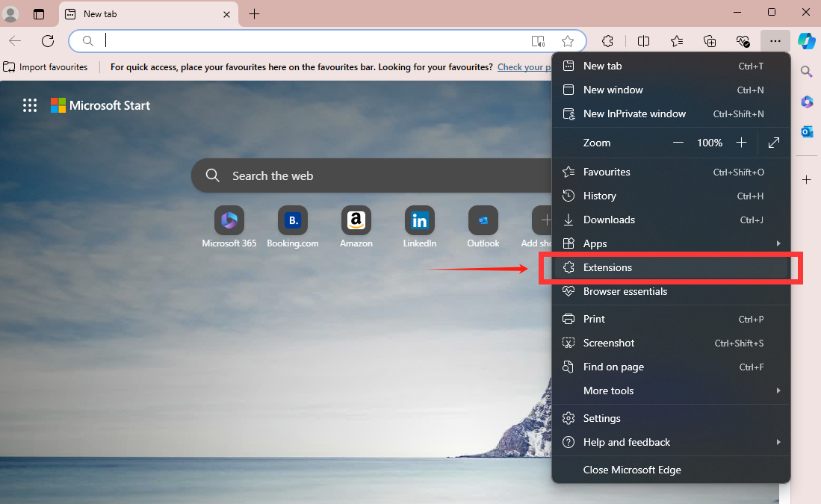Image resolution: width=821 pixels, height=504 pixels.
Task: Open Collections toolbar icon
Action: click(x=710, y=41)
